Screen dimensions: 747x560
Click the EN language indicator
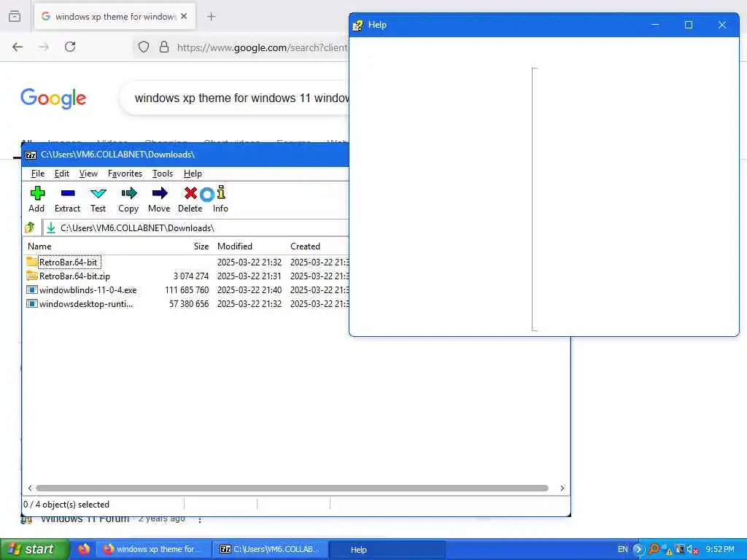point(623,549)
